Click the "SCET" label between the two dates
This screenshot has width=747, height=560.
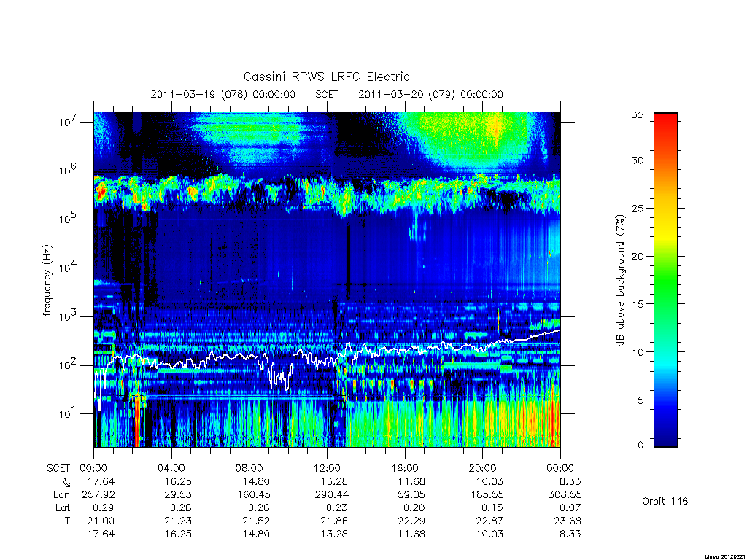click(x=327, y=94)
